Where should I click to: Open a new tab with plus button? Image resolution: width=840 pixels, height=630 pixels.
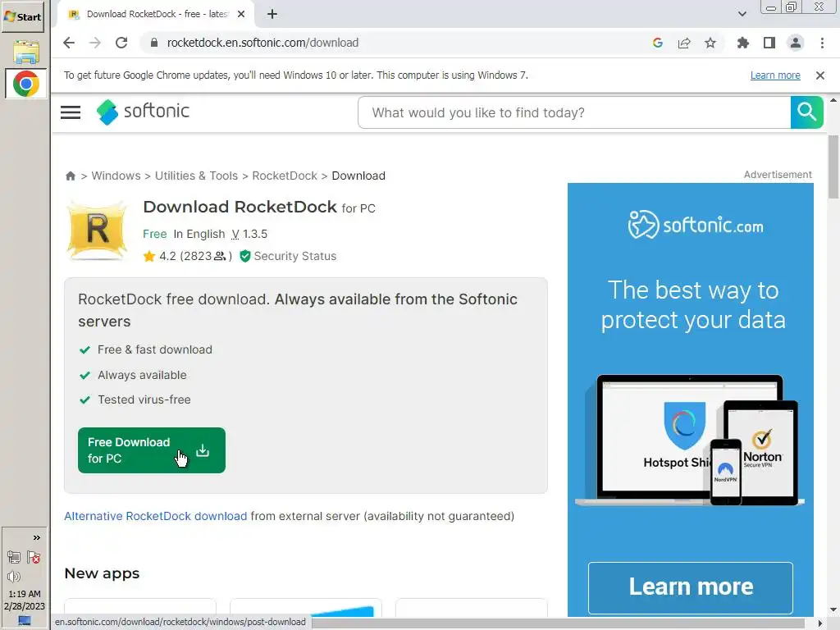[x=272, y=14]
